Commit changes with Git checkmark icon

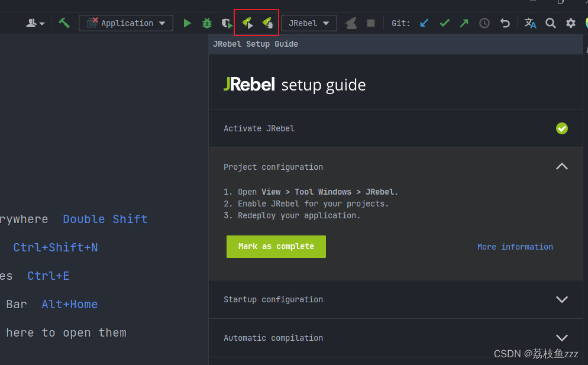(445, 23)
